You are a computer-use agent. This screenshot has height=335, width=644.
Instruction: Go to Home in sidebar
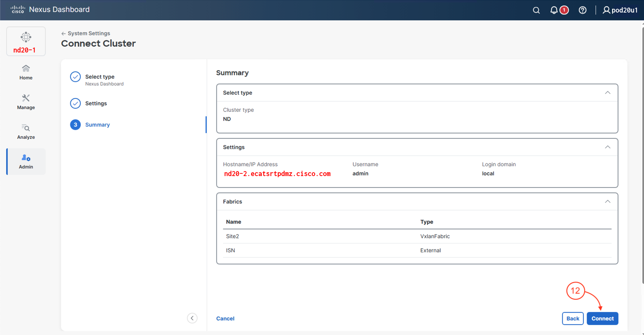26,72
